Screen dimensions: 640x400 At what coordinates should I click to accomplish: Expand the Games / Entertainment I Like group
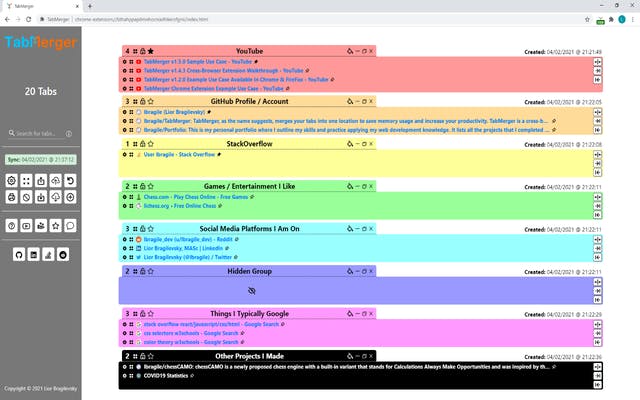(362, 186)
